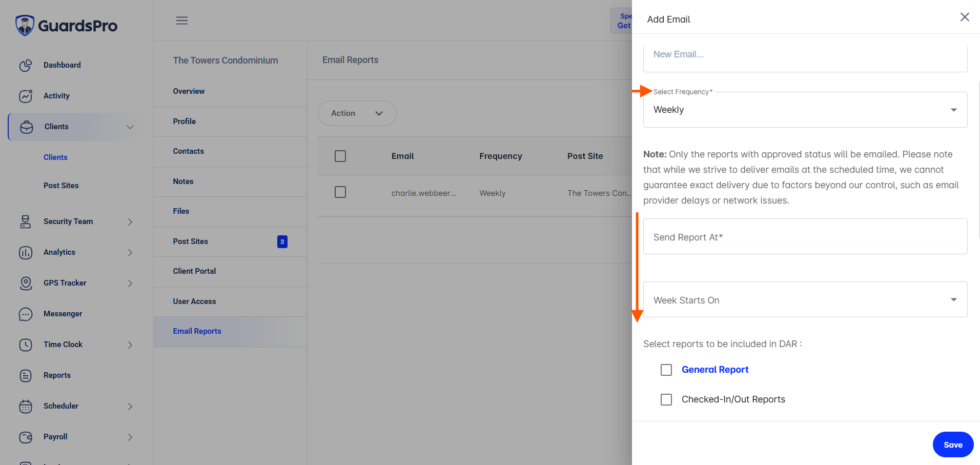Screen dimensions: 980x465
Task: Expand the Payroll submenu chevron
Action: [x=130, y=437]
